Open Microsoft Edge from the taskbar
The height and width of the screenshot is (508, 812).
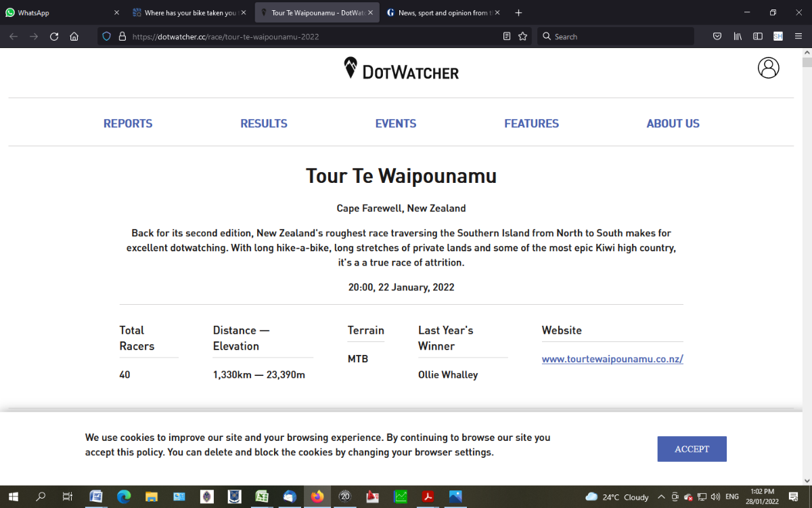point(124,496)
